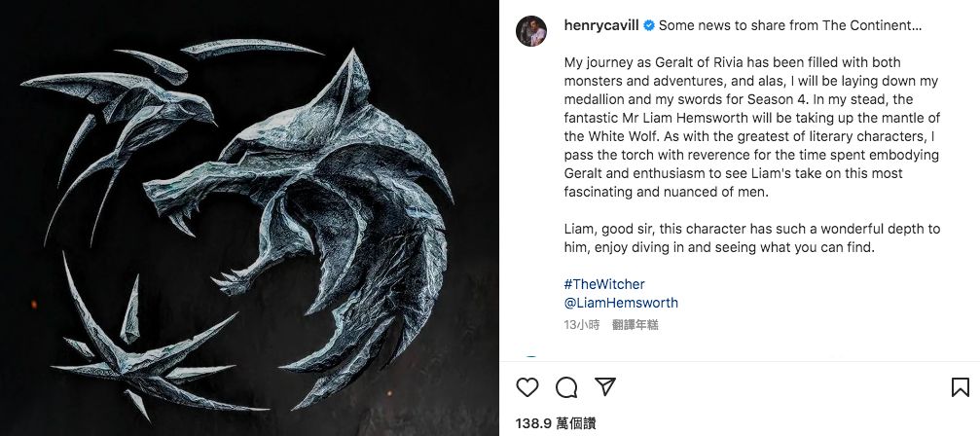Open henrycavill's profile picture avatar

pyautogui.click(x=531, y=29)
